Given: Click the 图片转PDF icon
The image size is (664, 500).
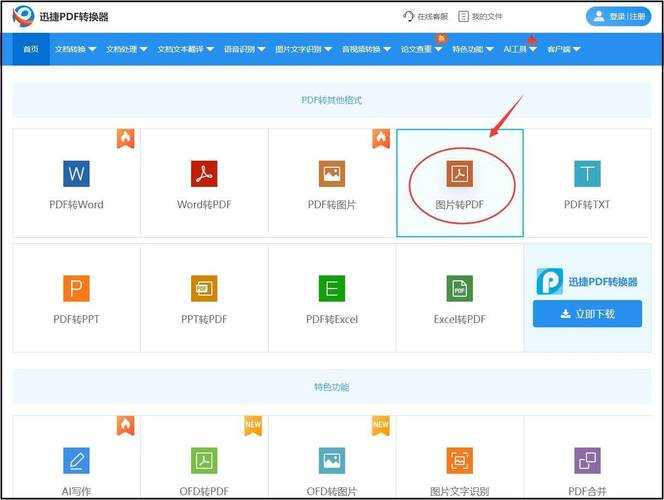Looking at the screenshot, I should point(460,174).
